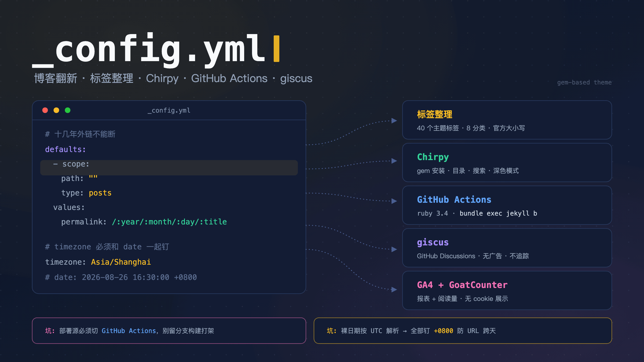Open the 标签整理 card heading
Viewport: 644px width, 362px height.
pyautogui.click(x=435, y=114)
